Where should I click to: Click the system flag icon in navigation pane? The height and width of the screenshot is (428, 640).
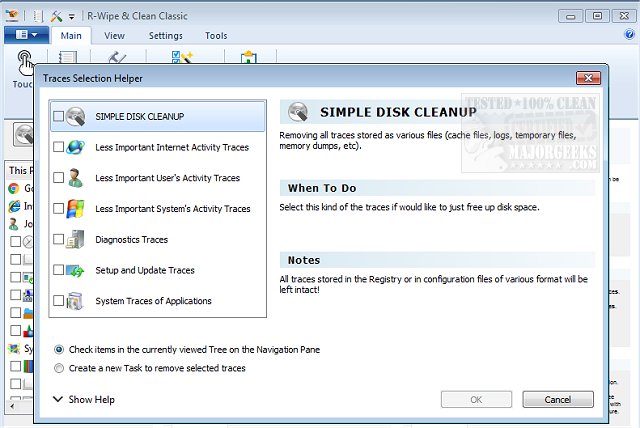[14, 348]
